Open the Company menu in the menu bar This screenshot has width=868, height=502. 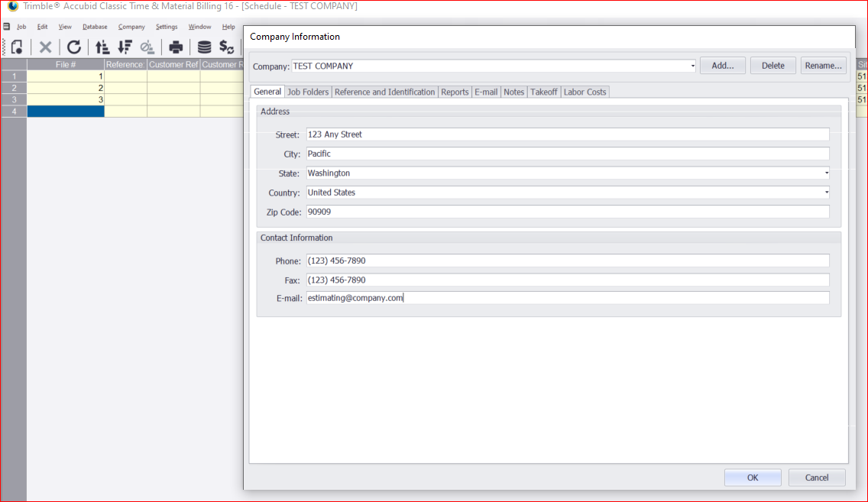click(131, 26)
